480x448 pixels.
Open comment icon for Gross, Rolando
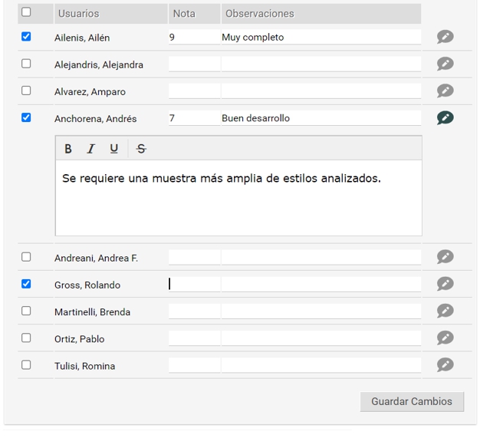click(x=445, y=284)
